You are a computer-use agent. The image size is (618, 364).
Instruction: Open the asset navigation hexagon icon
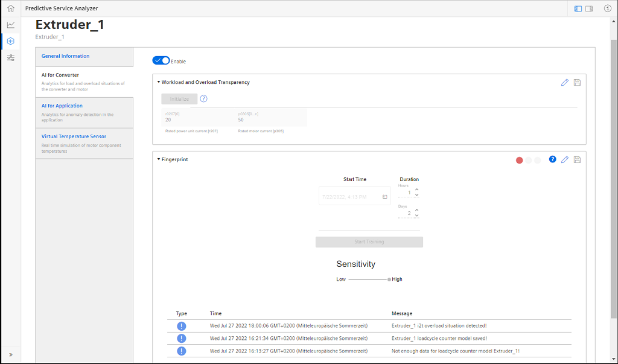10,41
